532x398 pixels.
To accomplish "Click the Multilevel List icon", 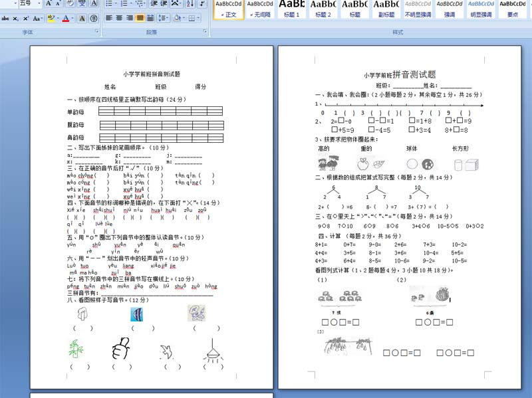I will click(139, 3).
